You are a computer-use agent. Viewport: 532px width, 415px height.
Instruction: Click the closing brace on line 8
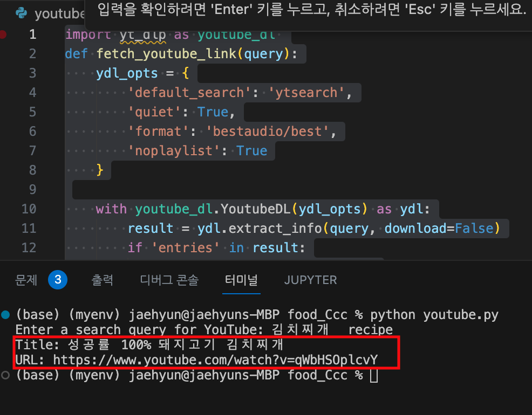[99, 170]
